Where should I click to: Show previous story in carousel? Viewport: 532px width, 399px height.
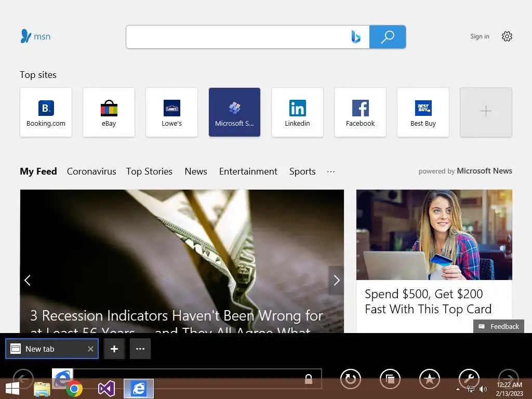coord(28,280)
